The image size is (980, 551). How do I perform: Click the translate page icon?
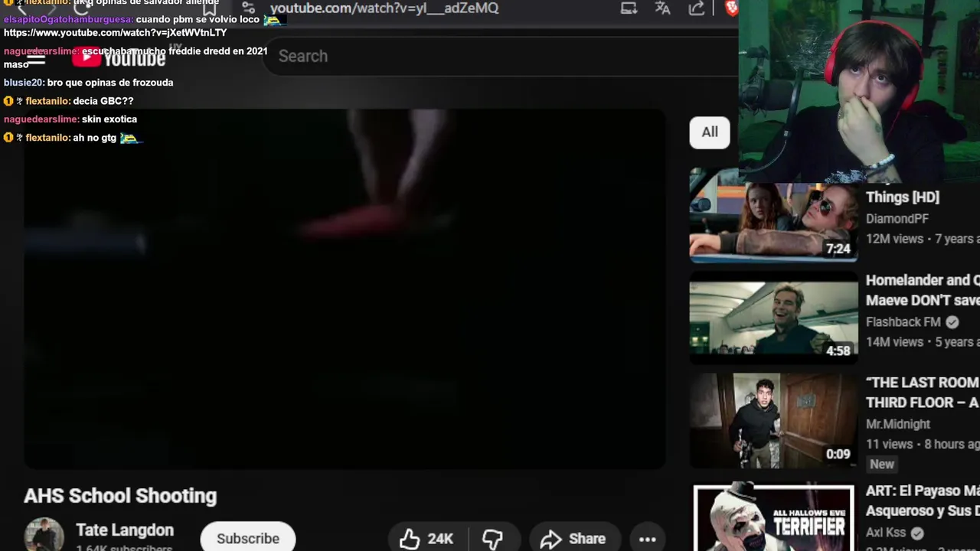coord(662,8)
